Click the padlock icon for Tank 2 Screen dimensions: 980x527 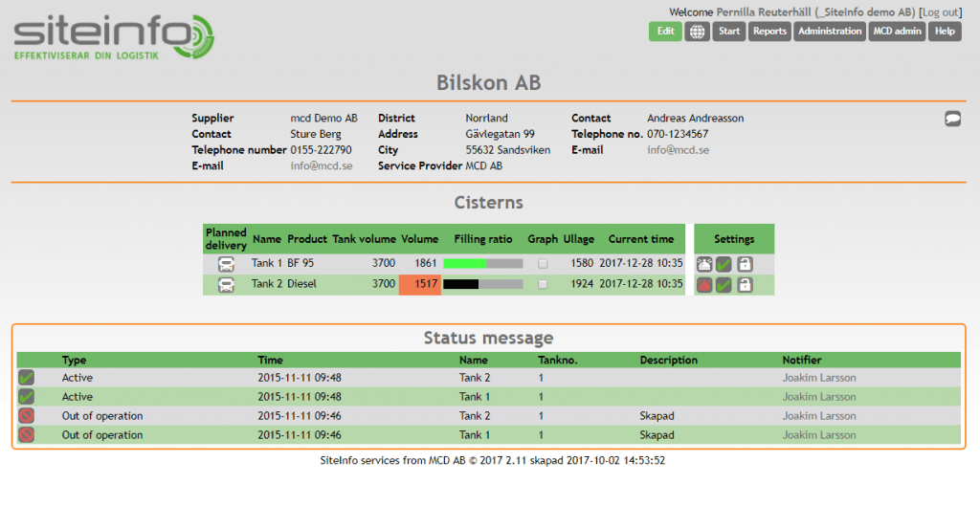[x=745, y=285]
